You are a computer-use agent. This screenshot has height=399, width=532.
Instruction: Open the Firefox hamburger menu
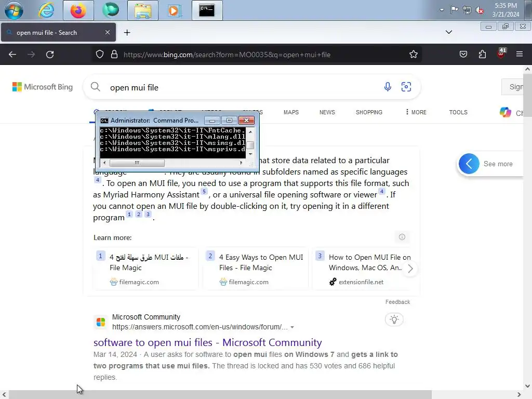pyautogui.click(x=519, y=54)
